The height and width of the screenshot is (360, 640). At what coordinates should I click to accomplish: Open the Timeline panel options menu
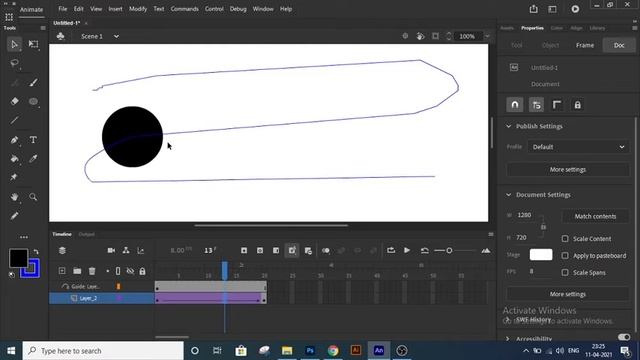coord(491,234)
